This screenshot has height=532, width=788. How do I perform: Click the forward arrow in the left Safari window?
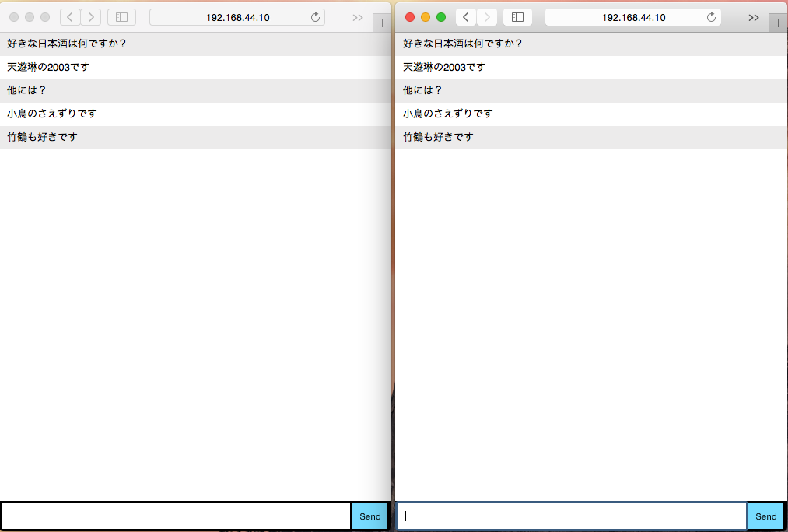click(x=91, y=18)
